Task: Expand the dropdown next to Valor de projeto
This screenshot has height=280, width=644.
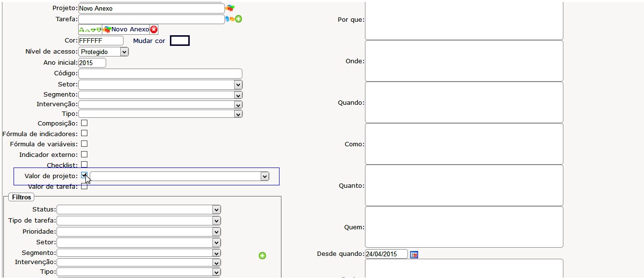Action: click(x=179, y=177)
